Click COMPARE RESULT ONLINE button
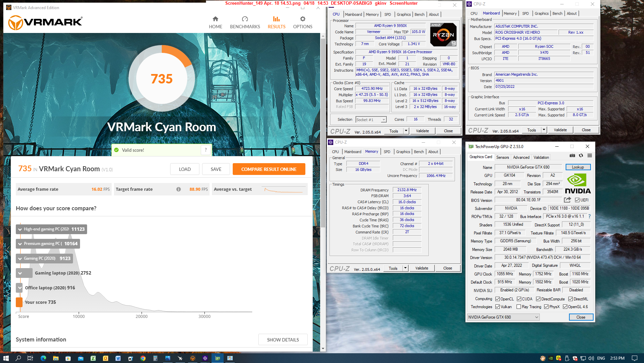Screen dimensions: 644x363 269,169
